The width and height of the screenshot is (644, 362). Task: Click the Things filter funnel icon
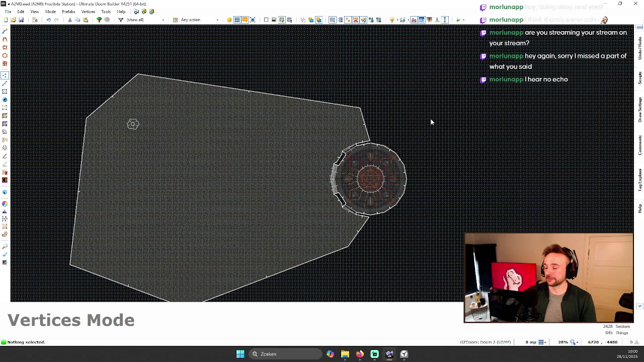(121, 20)
